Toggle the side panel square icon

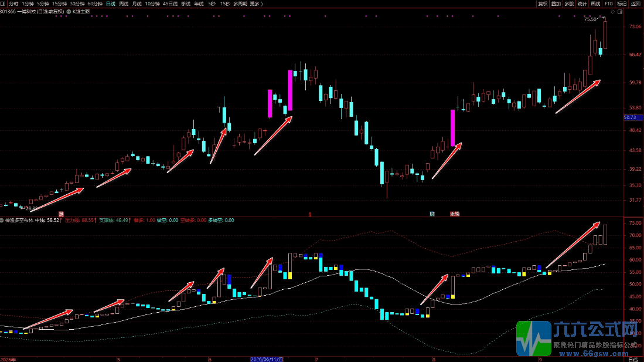(x=620, y=12)
